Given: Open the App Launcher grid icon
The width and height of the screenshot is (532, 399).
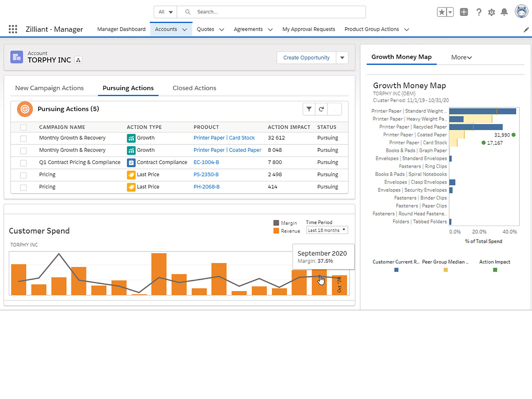Looking at the screenshot, I should 13,29.
